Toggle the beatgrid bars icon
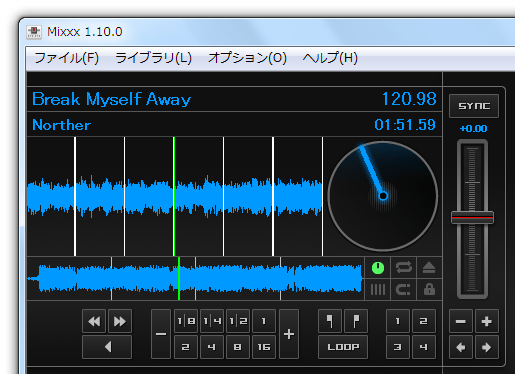This screenshot has height=374, width=515. click(378, 289)
